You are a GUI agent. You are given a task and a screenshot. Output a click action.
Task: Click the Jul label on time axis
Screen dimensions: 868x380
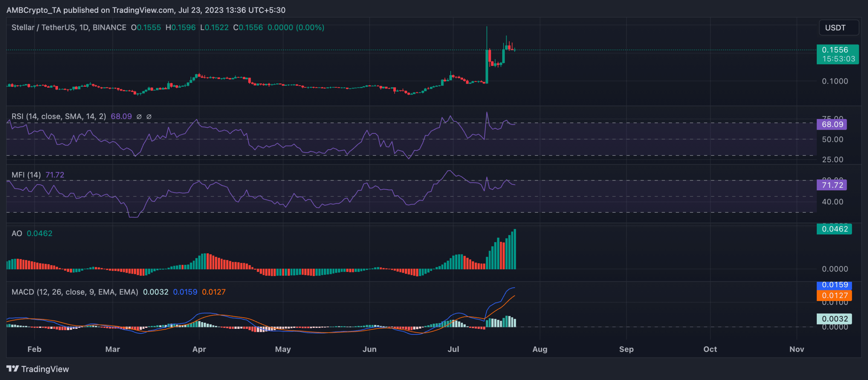[453, 349]
